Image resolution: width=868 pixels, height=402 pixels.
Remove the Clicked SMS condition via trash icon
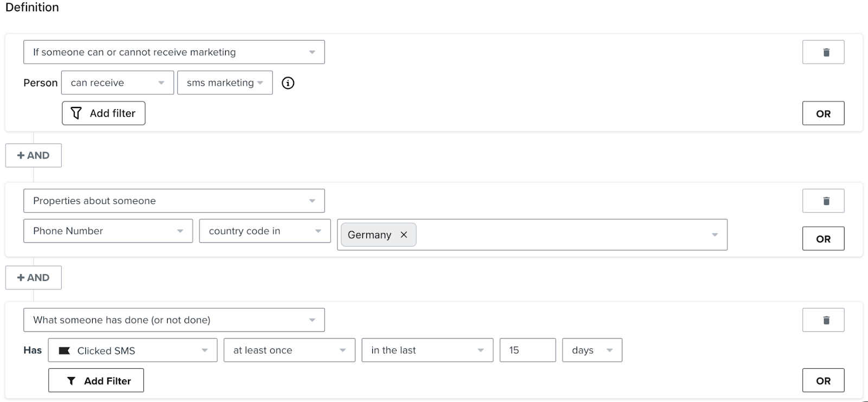(823, 320)
